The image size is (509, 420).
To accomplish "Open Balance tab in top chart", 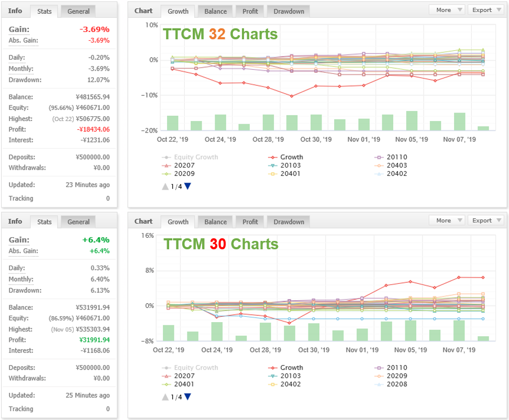I will [215, 12].
